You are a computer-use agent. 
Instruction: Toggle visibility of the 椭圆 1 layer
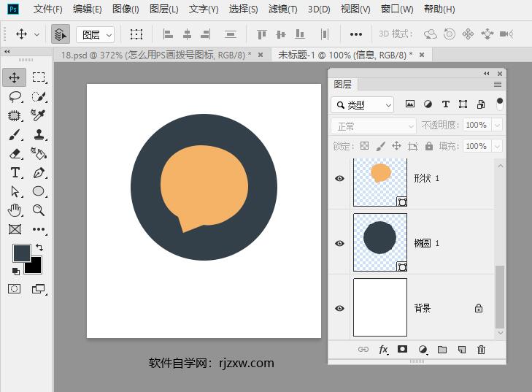(x=339, y=243)
